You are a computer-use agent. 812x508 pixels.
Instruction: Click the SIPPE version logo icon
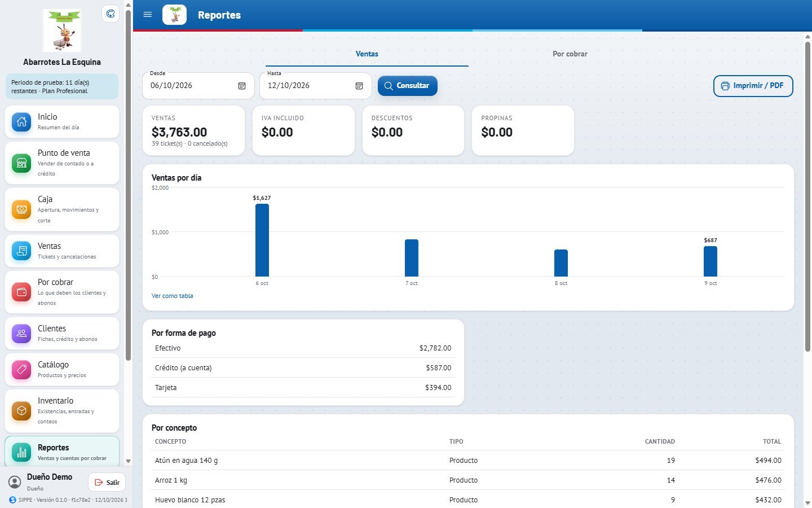[13, 500]
